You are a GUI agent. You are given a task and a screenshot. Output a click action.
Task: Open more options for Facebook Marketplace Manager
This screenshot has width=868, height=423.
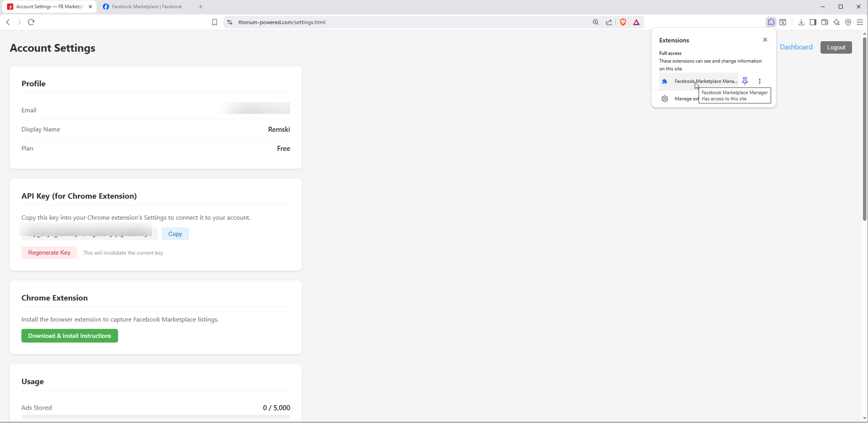759,81
